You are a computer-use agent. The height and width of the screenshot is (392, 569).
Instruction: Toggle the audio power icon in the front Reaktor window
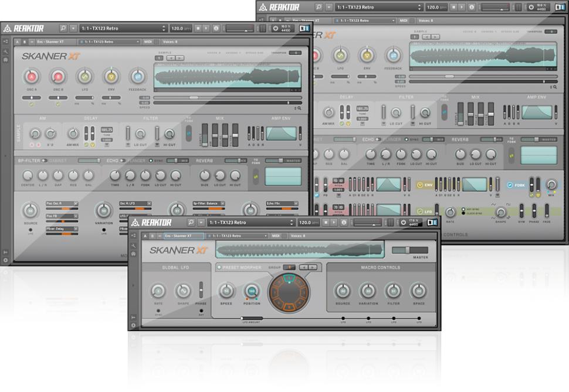tap(403, 222)
